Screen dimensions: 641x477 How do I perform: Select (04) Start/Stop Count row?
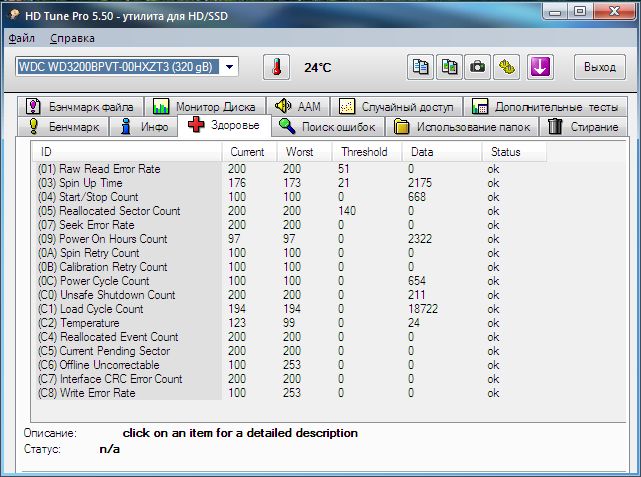290,197
